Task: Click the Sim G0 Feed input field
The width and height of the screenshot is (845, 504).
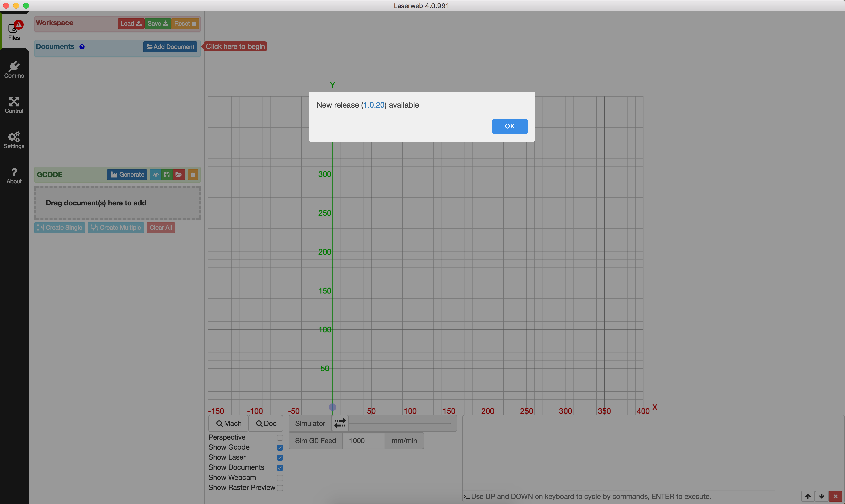Action: tap(363, 441)
